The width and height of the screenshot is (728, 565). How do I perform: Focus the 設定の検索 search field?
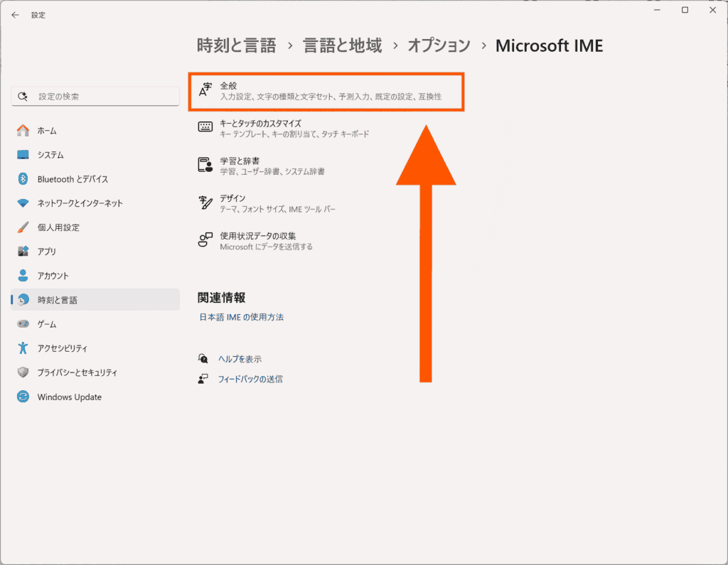95,96
